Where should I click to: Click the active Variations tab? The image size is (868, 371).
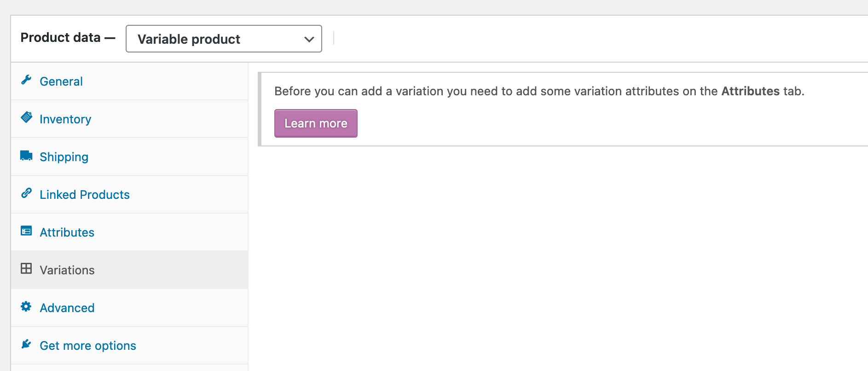point(68,270)
